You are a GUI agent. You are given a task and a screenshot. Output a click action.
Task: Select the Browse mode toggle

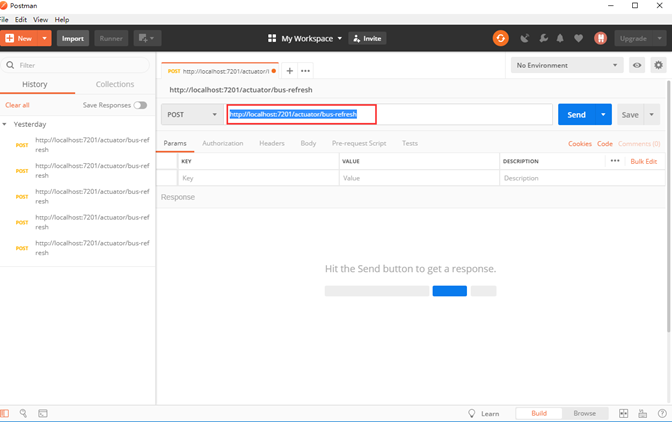[585, 413]
